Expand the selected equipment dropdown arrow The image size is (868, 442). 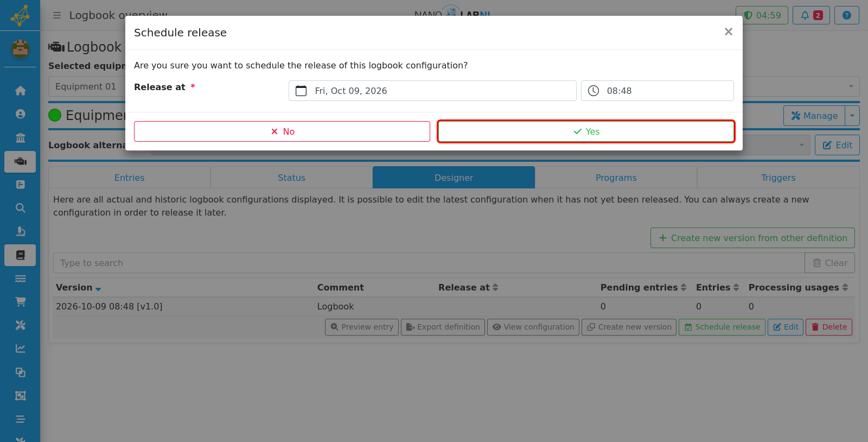coord(851,86)
